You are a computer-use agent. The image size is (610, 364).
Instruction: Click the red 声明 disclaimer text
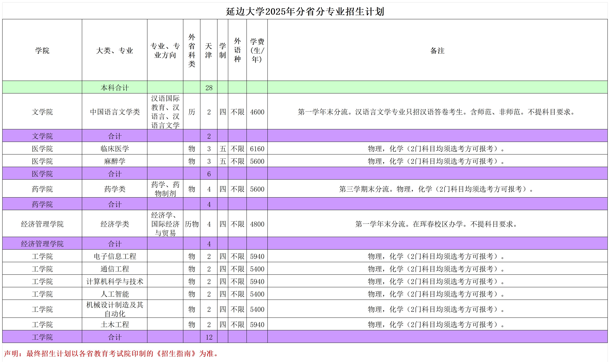pyautogui.click(x=111, y=353)
